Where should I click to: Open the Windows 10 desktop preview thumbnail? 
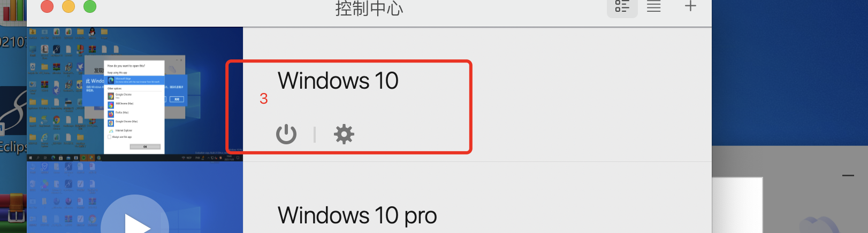(135, 94)
